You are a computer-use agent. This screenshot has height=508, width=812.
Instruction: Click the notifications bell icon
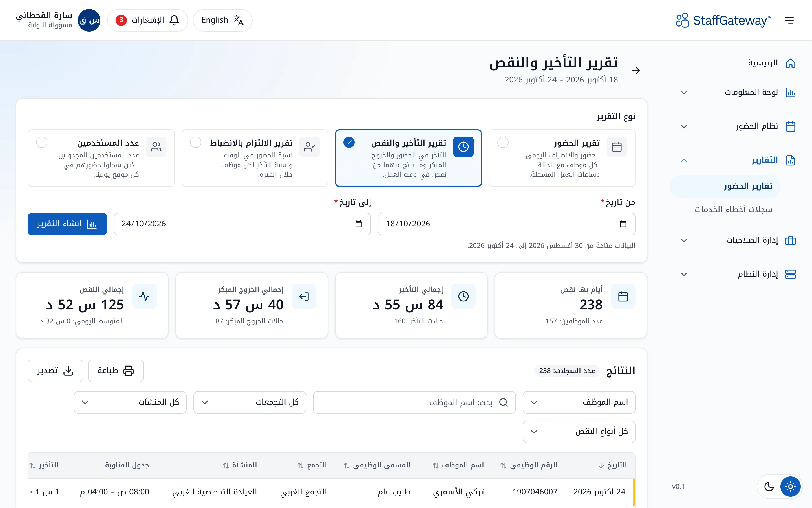(174, 20)
